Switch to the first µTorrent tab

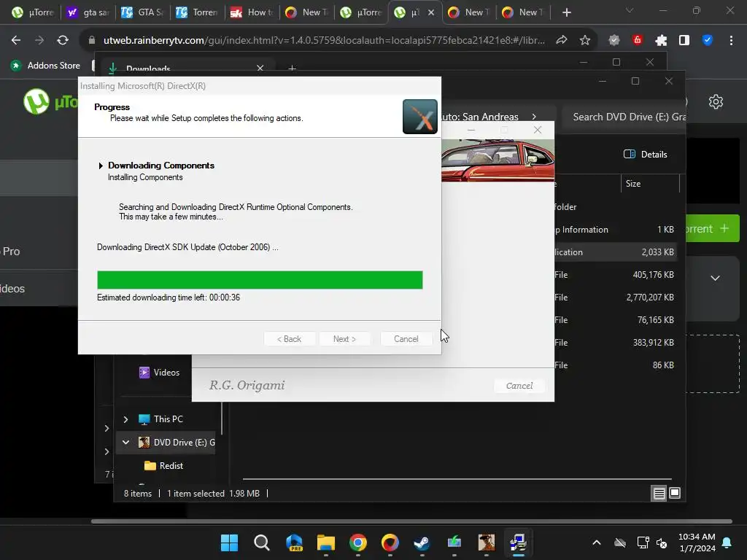tap(34, 12)
